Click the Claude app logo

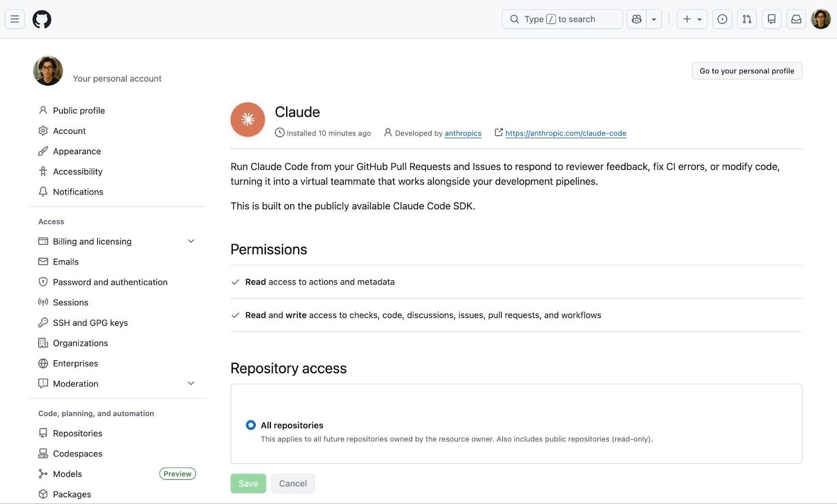click(247, 120)
